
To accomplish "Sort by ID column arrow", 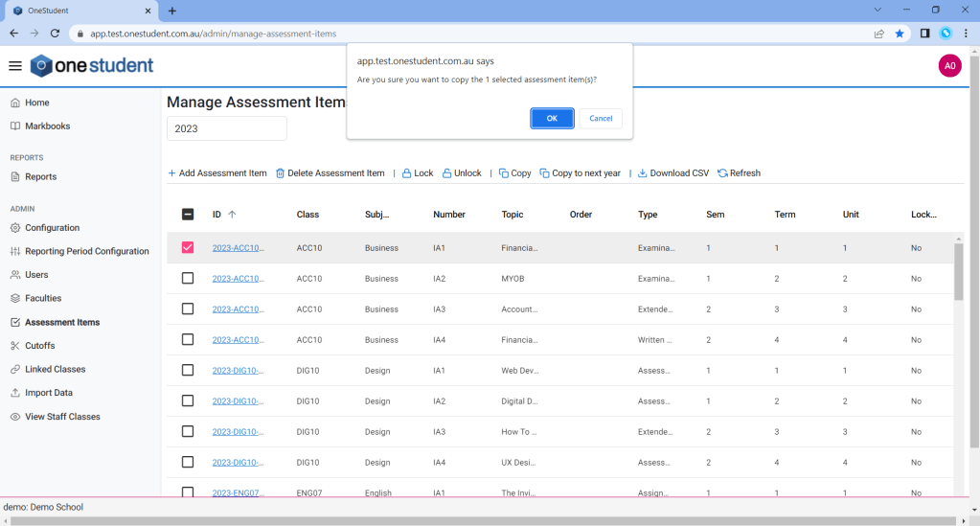I will [x=232, y=215].
